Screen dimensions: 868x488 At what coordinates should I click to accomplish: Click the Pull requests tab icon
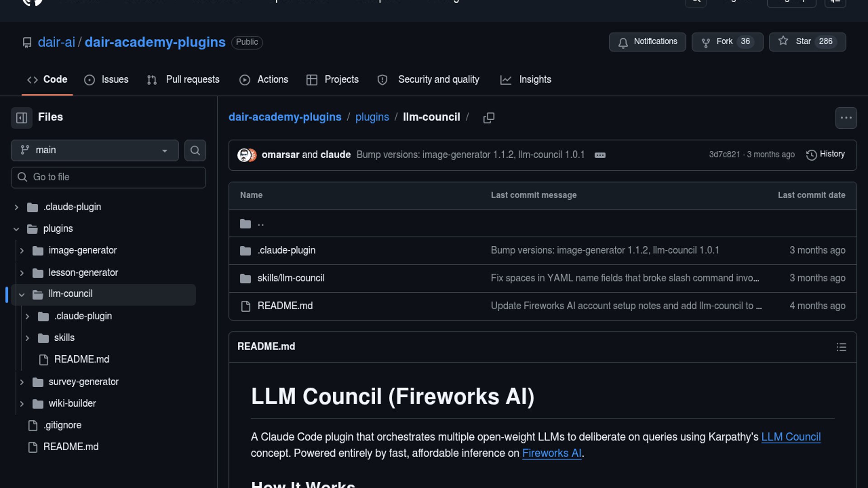(x=152, y=80)
